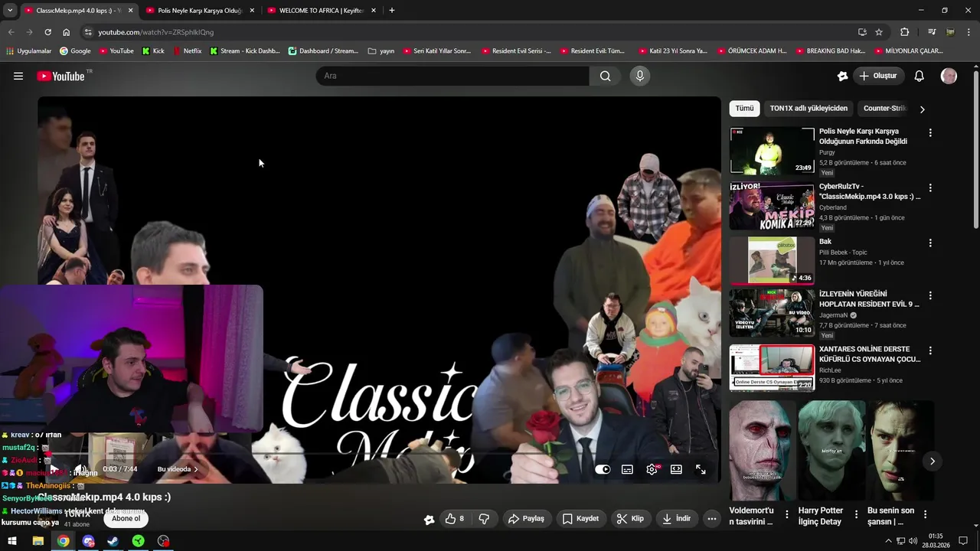Reload the page in Chrome
980x551 pixels.
[47, 32]
